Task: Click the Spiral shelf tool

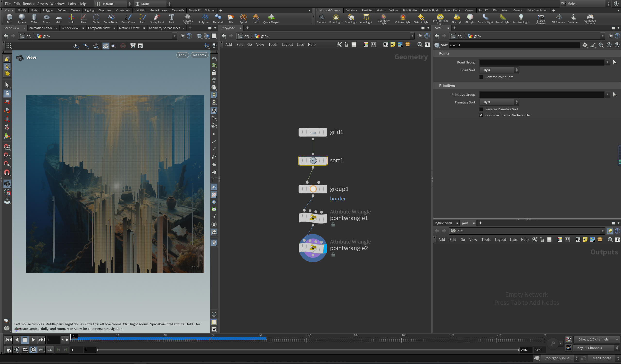Action: tap(243, 19)
